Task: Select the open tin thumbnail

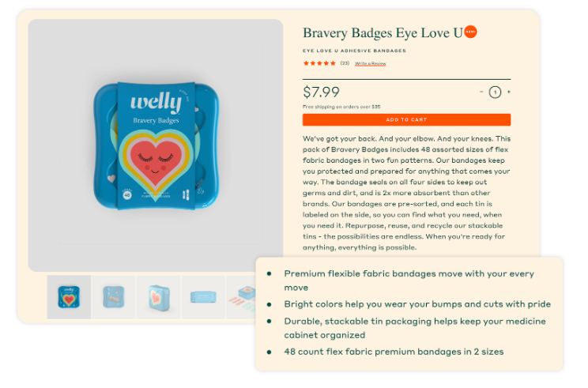Action: 114,297
